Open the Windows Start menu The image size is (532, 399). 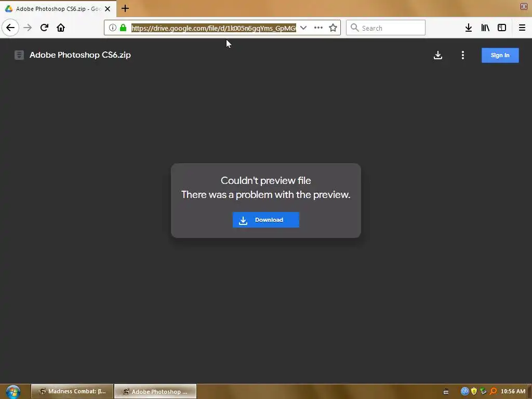pos(13,392)
